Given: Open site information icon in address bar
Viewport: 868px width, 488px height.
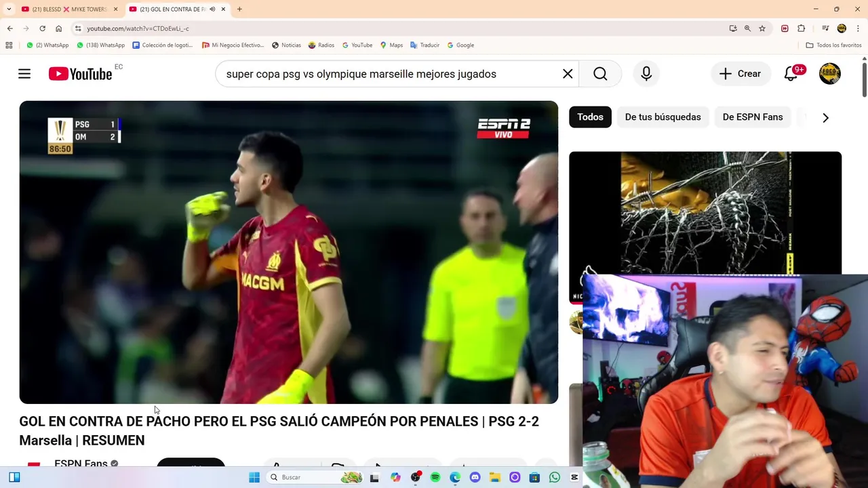Looking at the screenshot, I should coord(78,28).
